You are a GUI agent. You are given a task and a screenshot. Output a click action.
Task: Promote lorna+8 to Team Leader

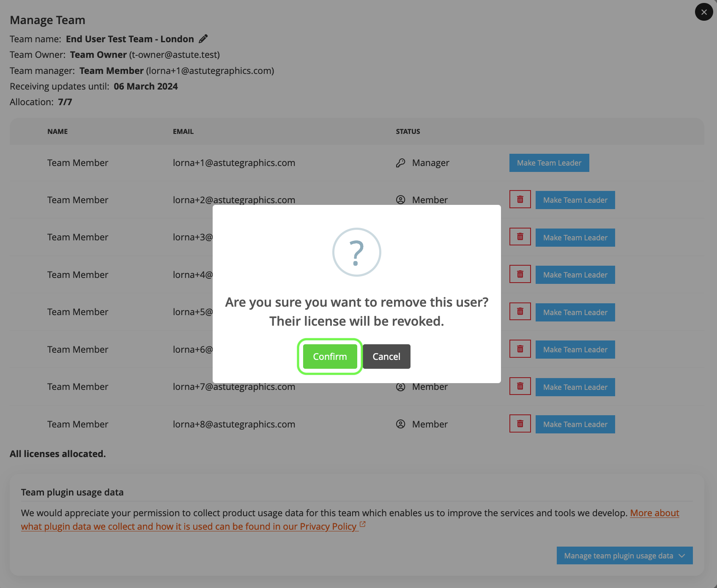pos(575,425)
